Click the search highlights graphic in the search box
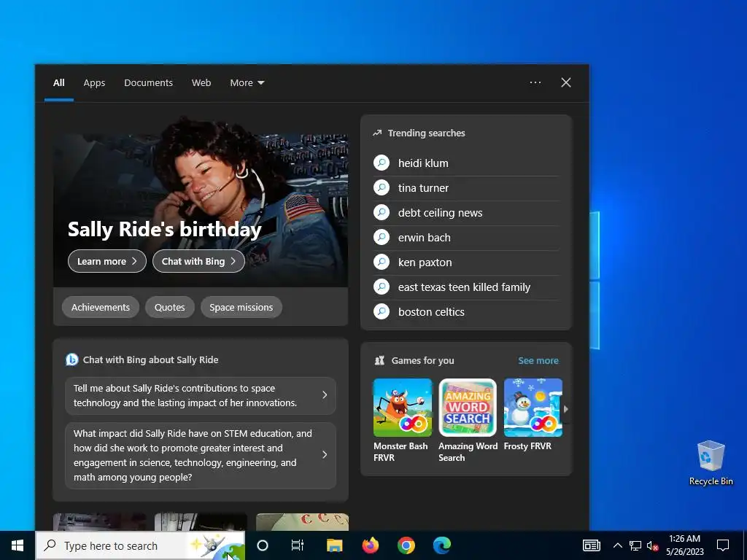 [x=217, y=545]
